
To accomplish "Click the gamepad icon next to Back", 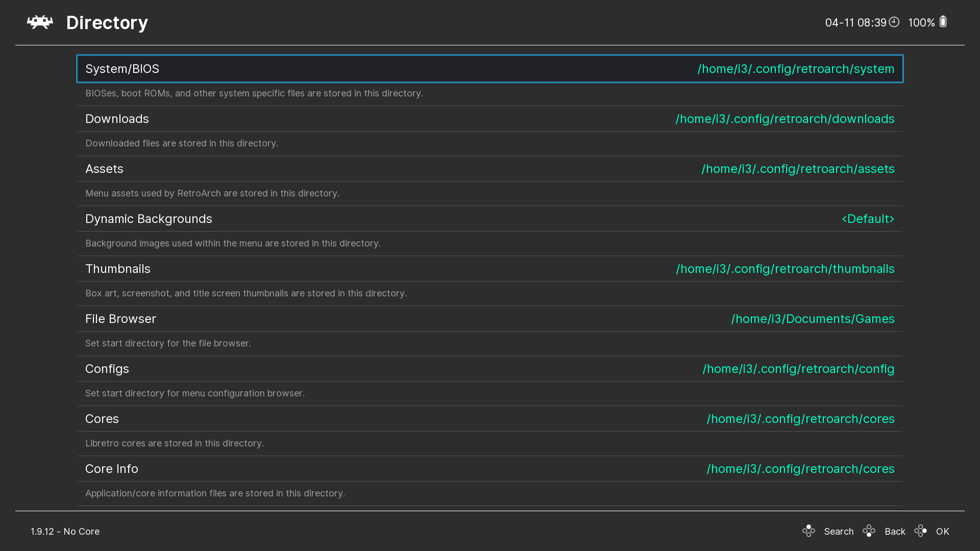I will [869, 531].
